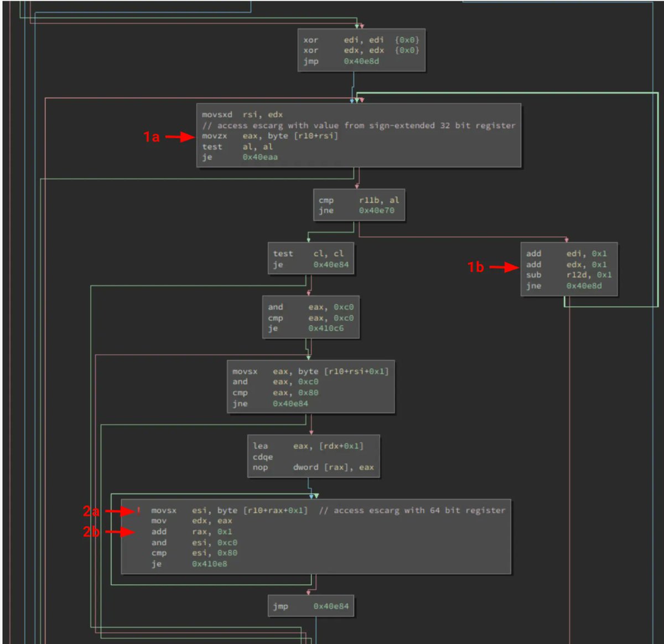This screenshot has width=664, height=644.
Task: Follow the 'je 0x410c6' branch target
Action: point(306,329)
